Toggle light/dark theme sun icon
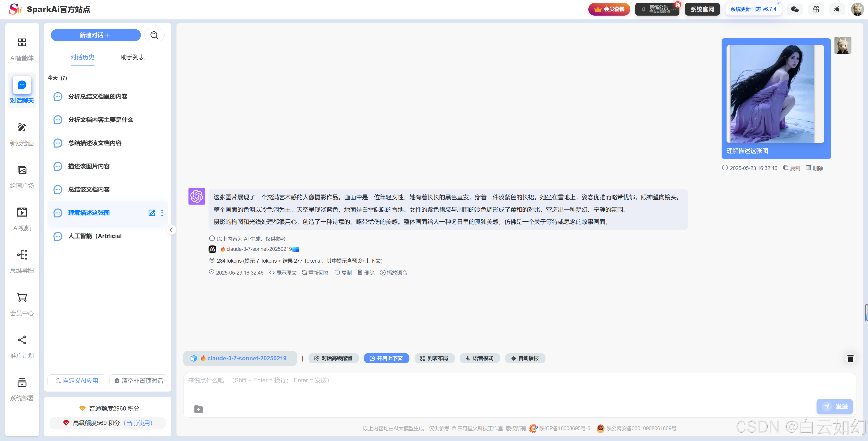Image resolution: width=868 pixels, height=441 pixels. [837, 9]
